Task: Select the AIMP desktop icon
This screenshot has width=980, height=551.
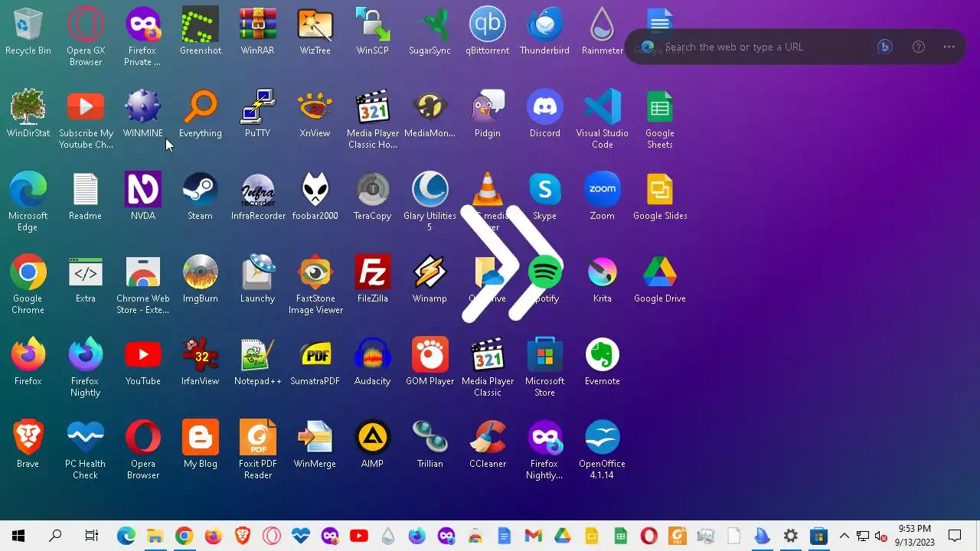Action: (x=373, y=445)
